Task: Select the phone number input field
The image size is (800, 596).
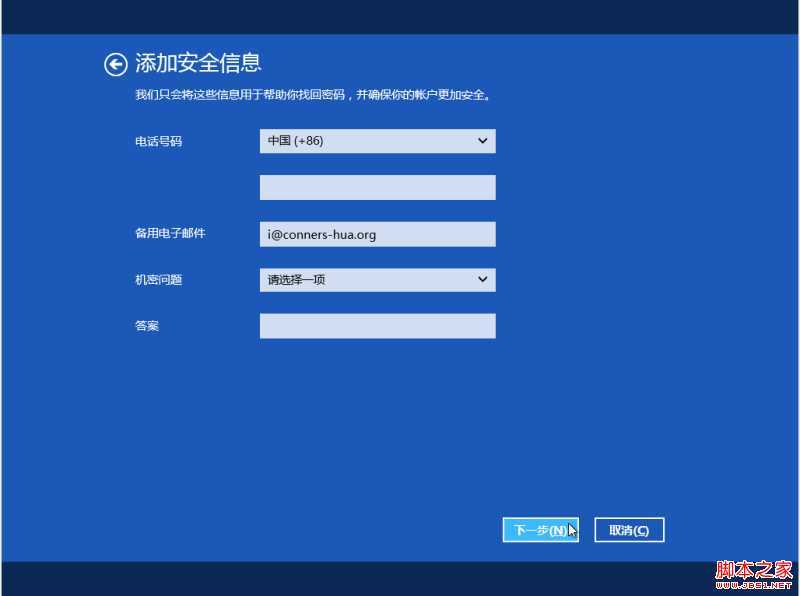Action: coord(377,187)
